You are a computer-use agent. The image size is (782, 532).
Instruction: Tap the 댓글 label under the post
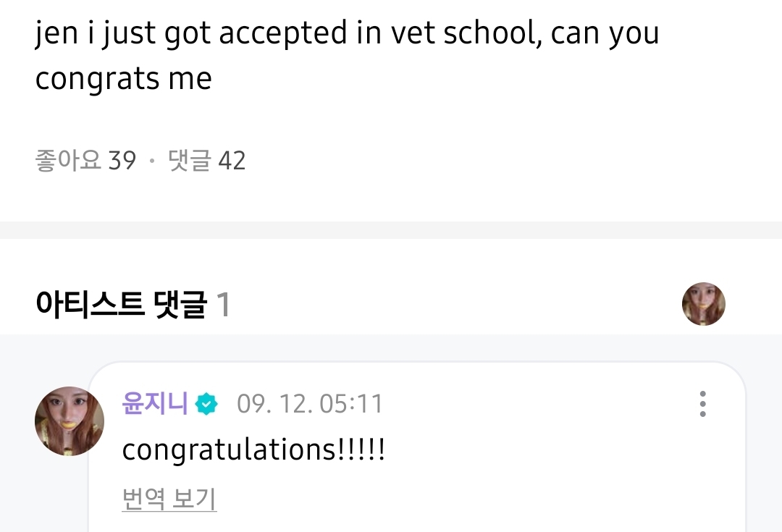point(188,160)
